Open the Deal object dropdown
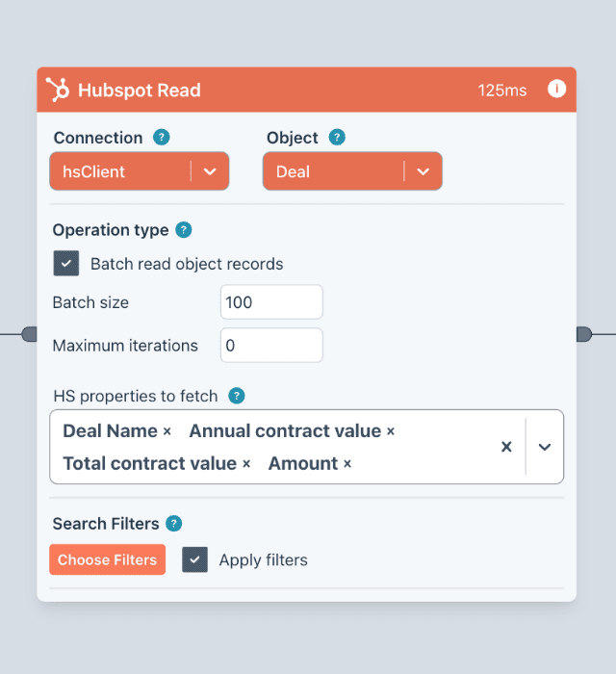616x674 pixels. pos(352,171)
